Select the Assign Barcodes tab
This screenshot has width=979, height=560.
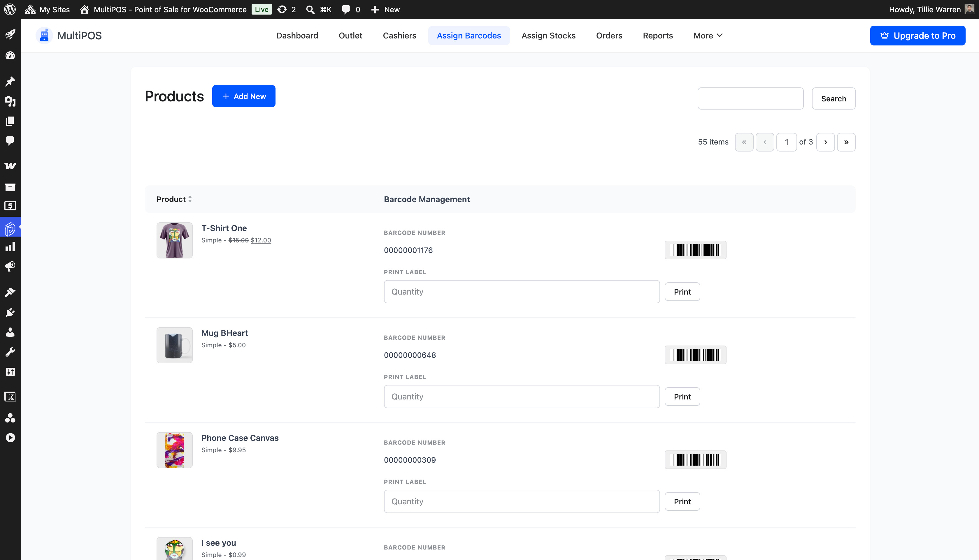tap(469, 35)
